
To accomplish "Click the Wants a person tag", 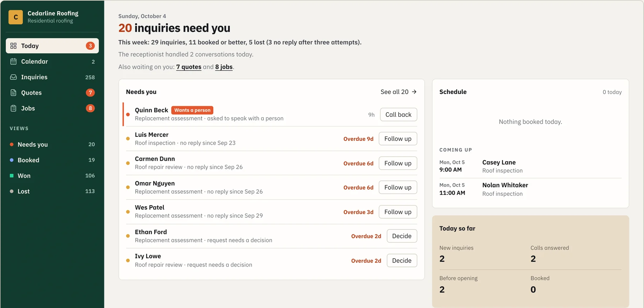I will pyautogui.click(x=192, y=110).
